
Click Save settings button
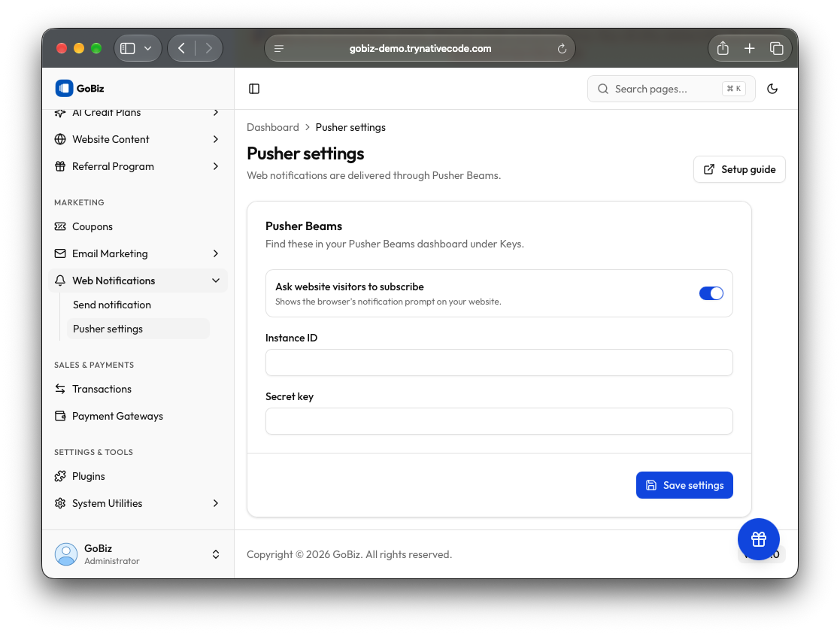tap(684, 485)
